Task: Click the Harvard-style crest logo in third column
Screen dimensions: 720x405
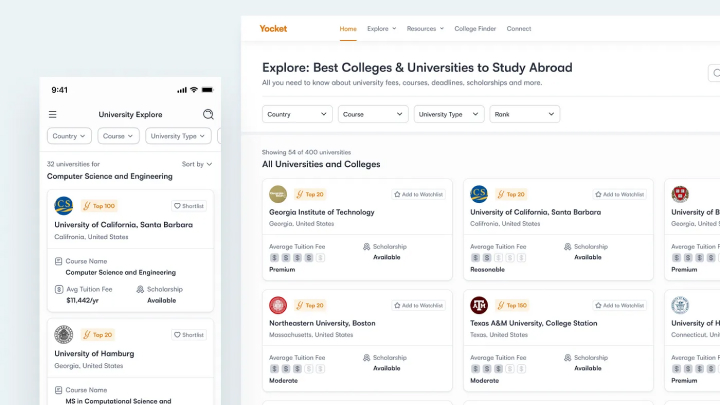Action: [680, 194]
